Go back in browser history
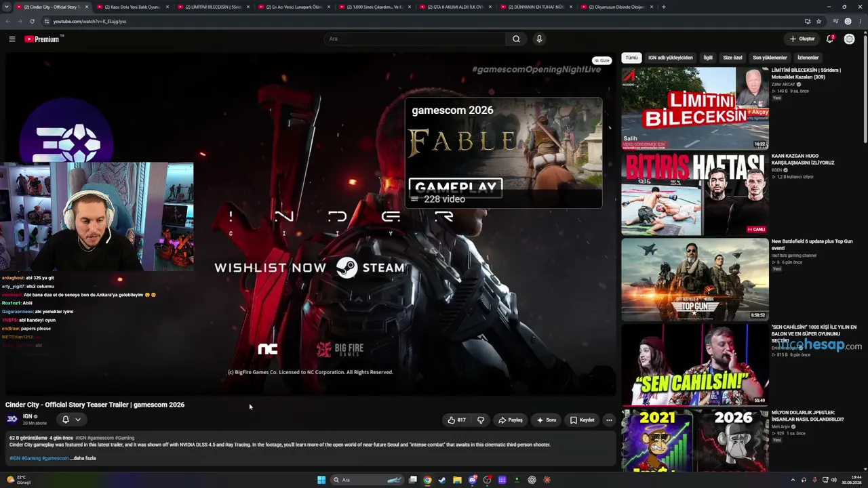868x488 pixels. 8,21
